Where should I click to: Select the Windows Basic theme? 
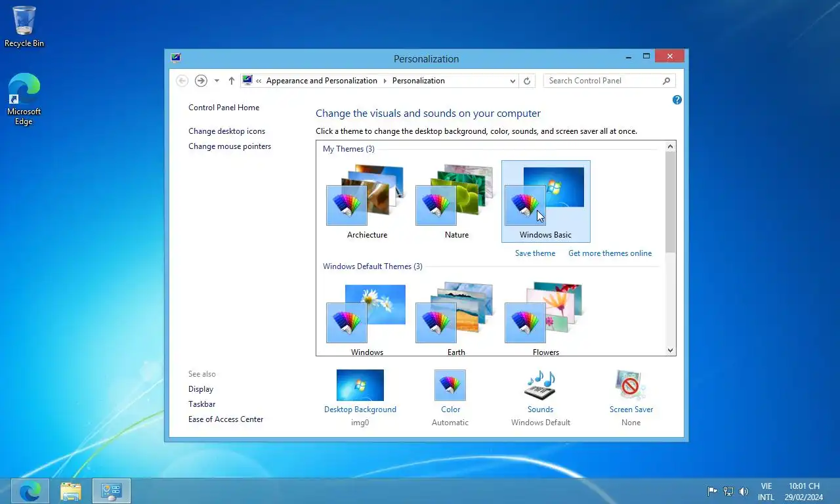tap(545, 201)
